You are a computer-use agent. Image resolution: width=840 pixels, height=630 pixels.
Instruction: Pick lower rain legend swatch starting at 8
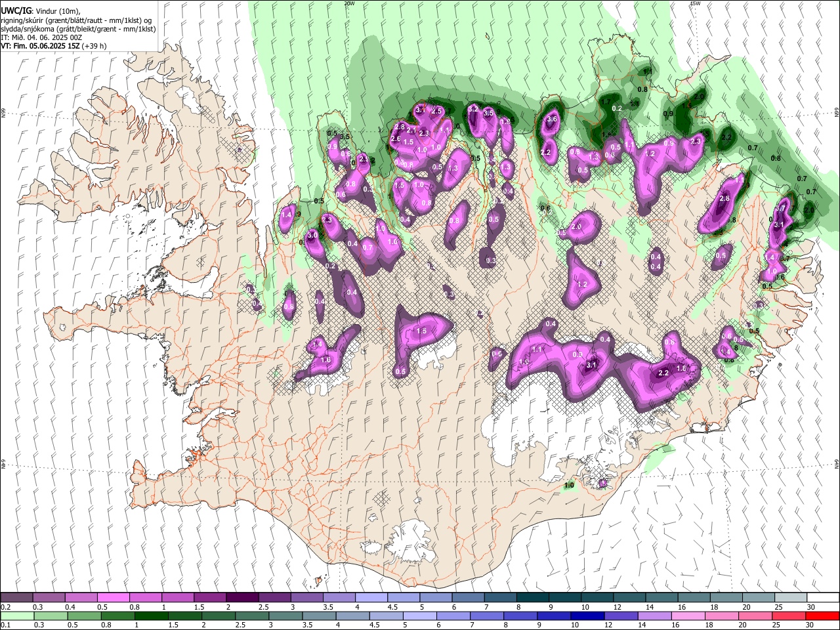pyautogui.click(x=520, y=616)
